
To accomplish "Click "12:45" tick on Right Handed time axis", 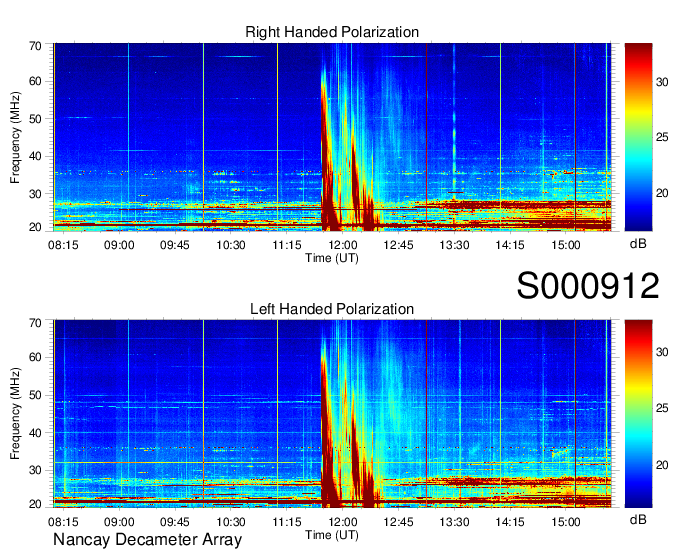I will pyautogui.click(x=398, y=245).
